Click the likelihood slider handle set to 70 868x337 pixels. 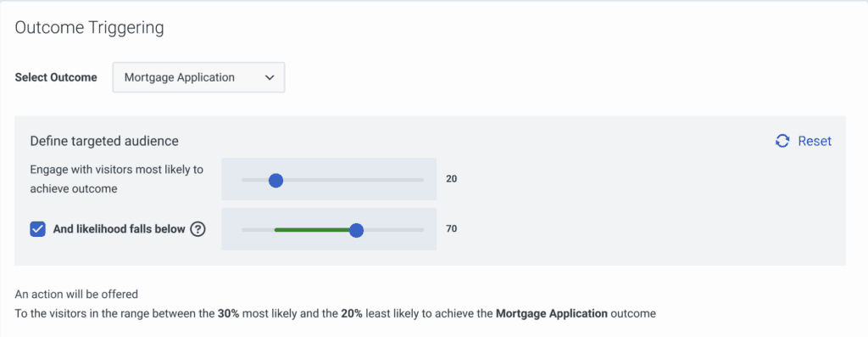click(x=357, y=230)
